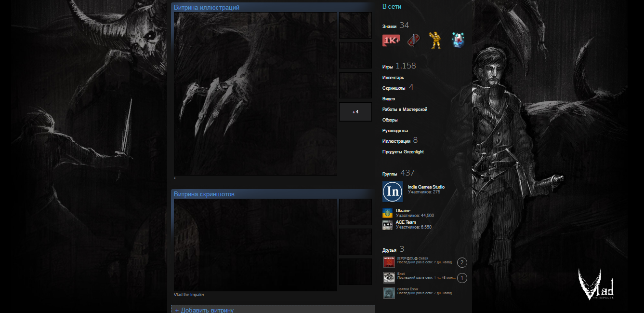Image resolution: width=644 pixels, height=313 pixels.
Task: Click Витрина скриншотов header
Action: [204, 194]
